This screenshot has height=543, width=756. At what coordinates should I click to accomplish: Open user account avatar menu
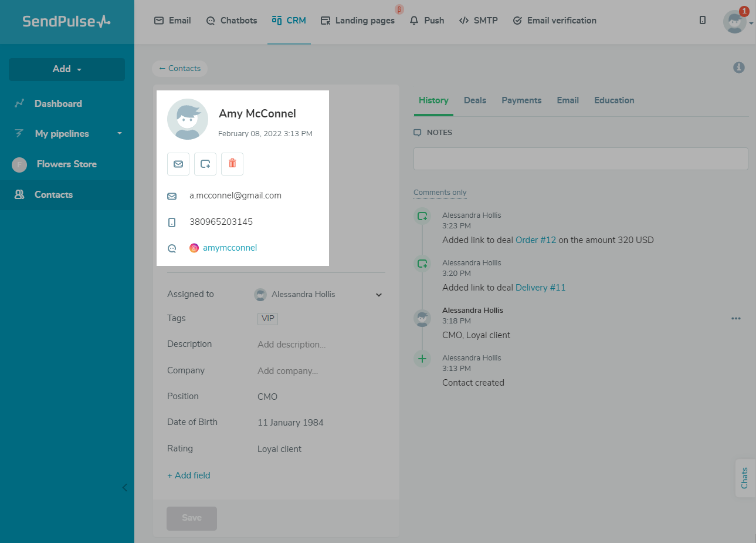[x=735, y=22]
